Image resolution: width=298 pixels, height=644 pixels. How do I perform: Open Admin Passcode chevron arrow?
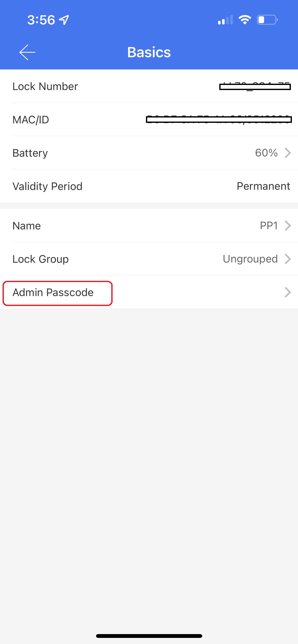point(288,292)
